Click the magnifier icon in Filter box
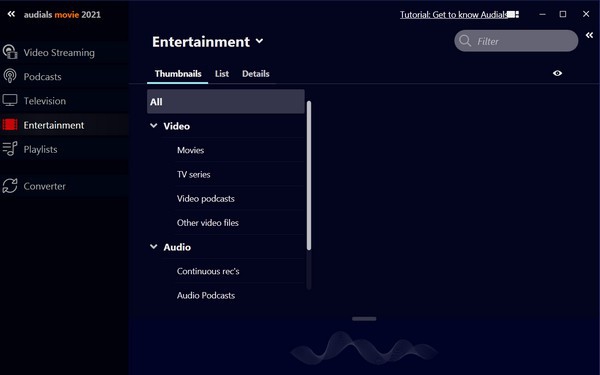 (465, 41)
